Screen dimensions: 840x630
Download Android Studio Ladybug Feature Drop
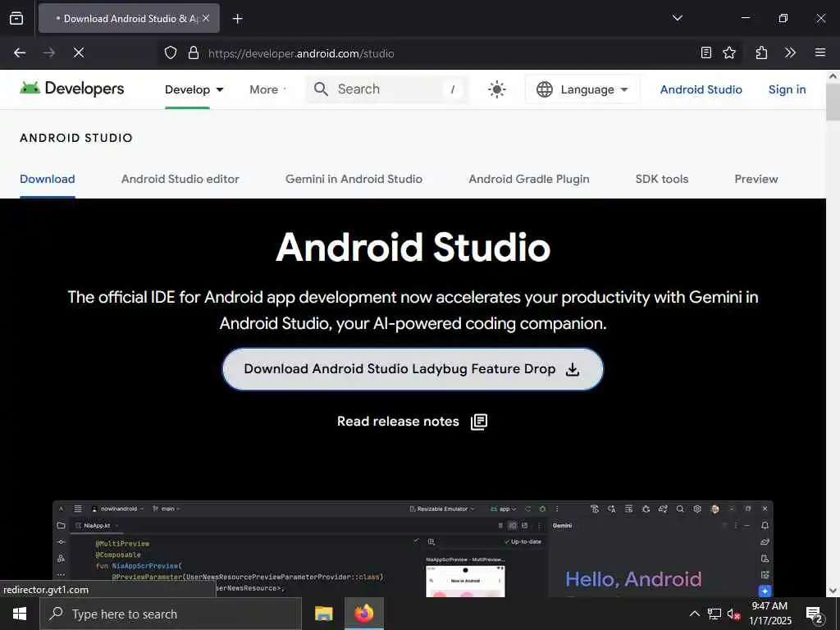point(413,369)
